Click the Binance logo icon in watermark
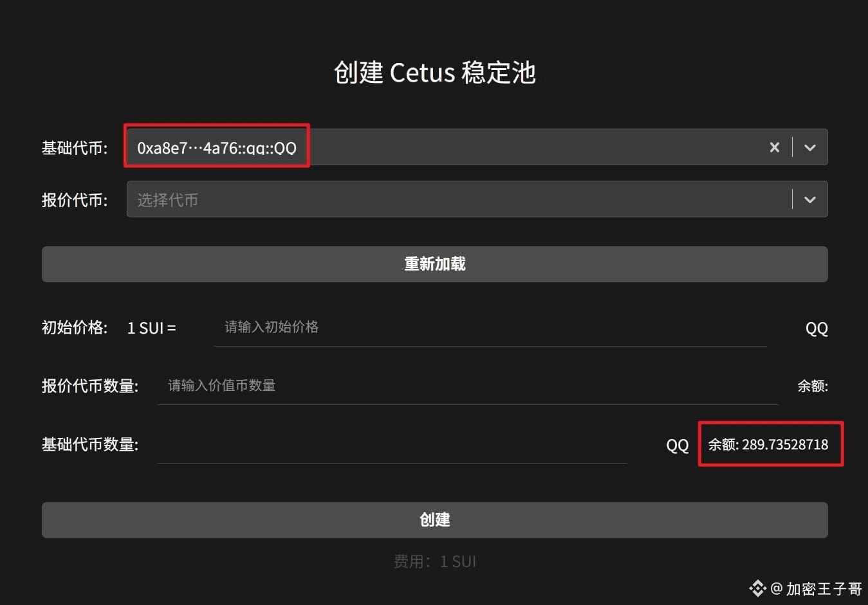This screenshot has height=605, width=868. point(757,588)
